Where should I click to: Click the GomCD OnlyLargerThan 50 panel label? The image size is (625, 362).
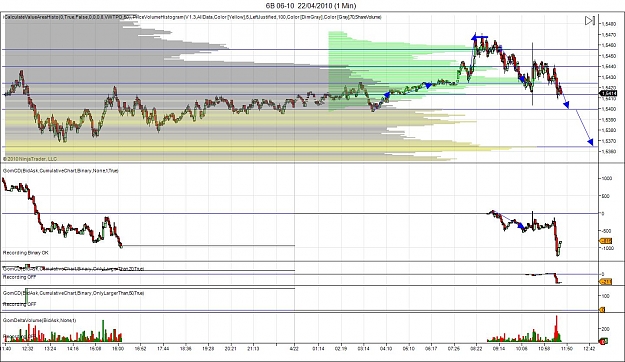point(73,293)
